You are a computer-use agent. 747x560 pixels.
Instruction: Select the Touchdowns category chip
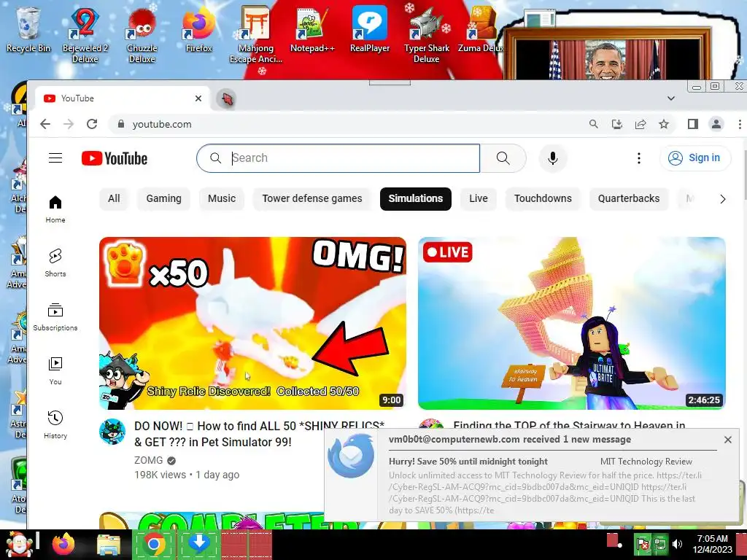543,198
